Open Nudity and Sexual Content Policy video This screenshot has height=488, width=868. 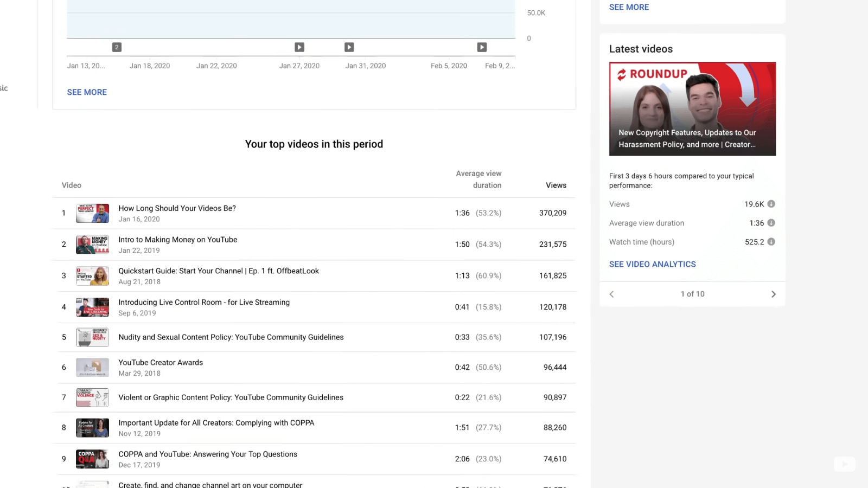(92, 337)
